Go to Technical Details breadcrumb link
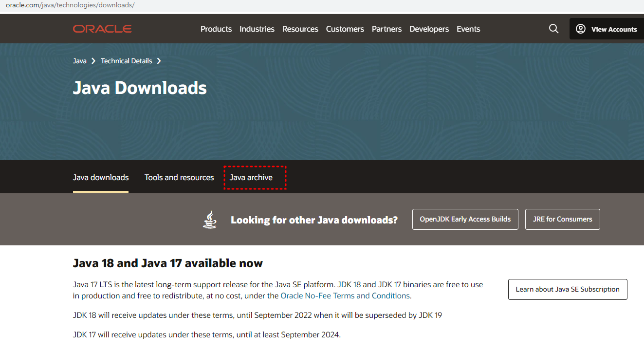 pyautogui.click(x=127, y=61)
